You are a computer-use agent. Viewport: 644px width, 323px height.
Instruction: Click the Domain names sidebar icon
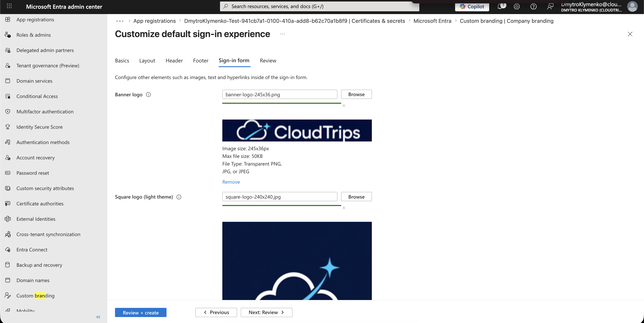tap(8, 280)
